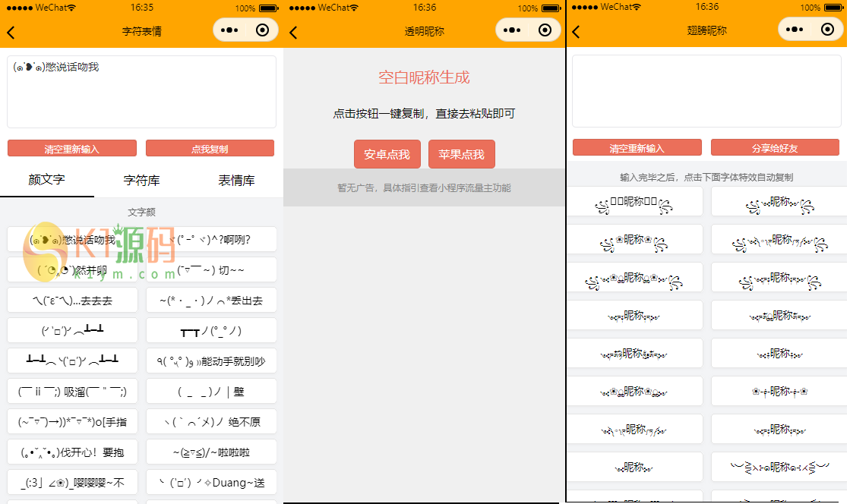Switch to the 字符库 tab
The height and width of the screenshot is (504, 850).
coord(141,180)
